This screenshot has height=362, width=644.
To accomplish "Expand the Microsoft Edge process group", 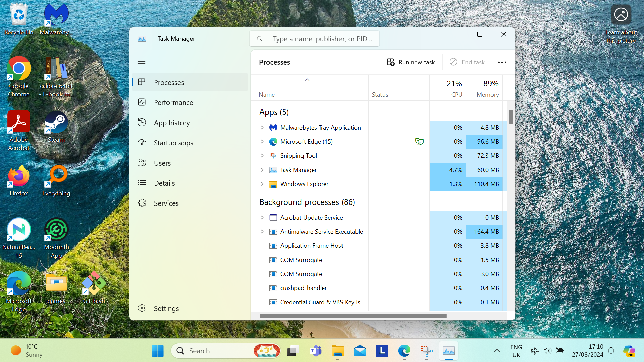I will [x=263, y=141].
